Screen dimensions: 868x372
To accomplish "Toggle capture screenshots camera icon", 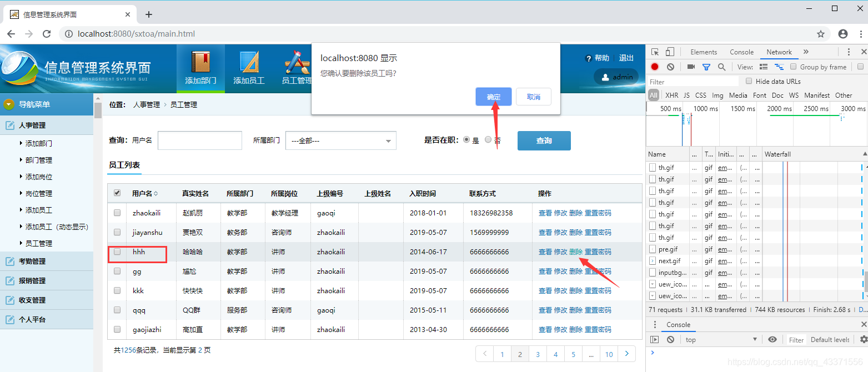I will coord(691,67).
